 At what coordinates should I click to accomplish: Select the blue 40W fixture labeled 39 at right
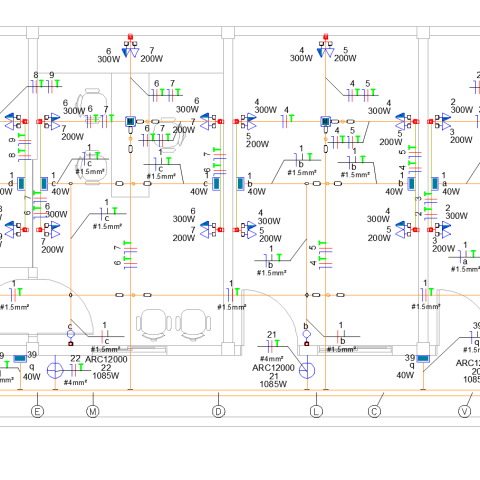click(x=423, y=359)
